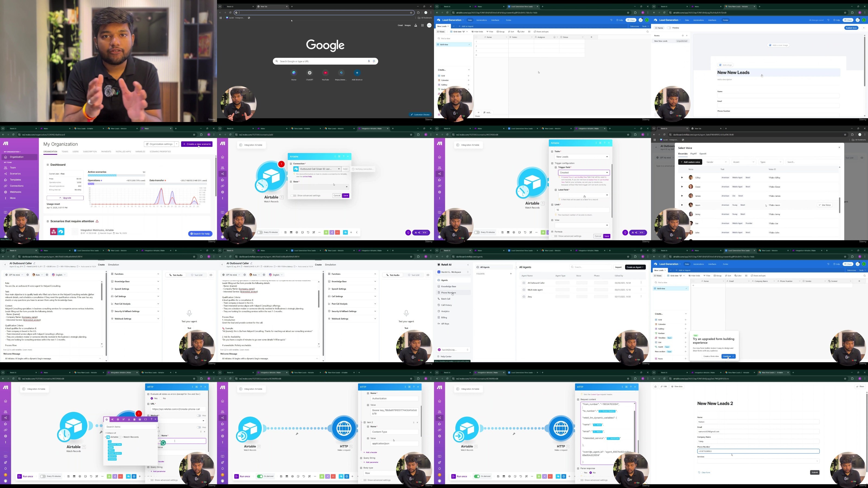Click the Publish form button

point(851,28)
